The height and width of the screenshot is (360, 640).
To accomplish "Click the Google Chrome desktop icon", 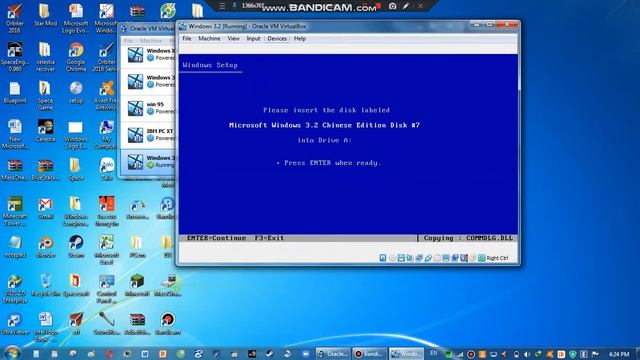I will tap(76, 57).
